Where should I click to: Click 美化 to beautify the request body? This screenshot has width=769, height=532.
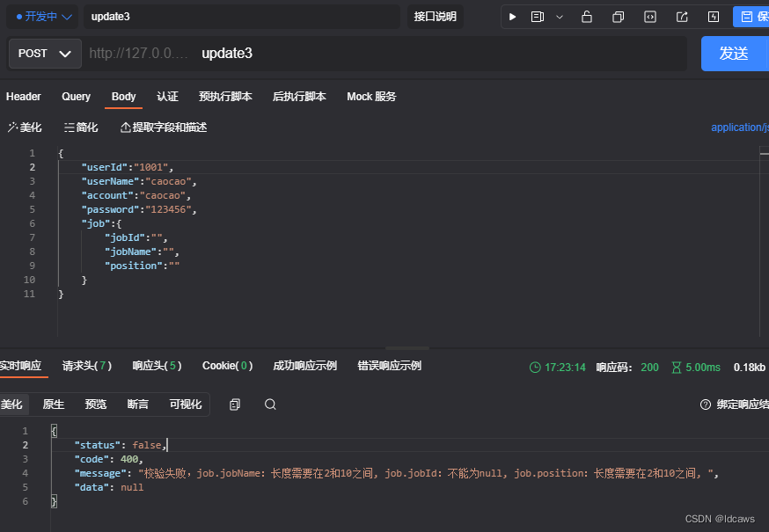coord(25,128)
